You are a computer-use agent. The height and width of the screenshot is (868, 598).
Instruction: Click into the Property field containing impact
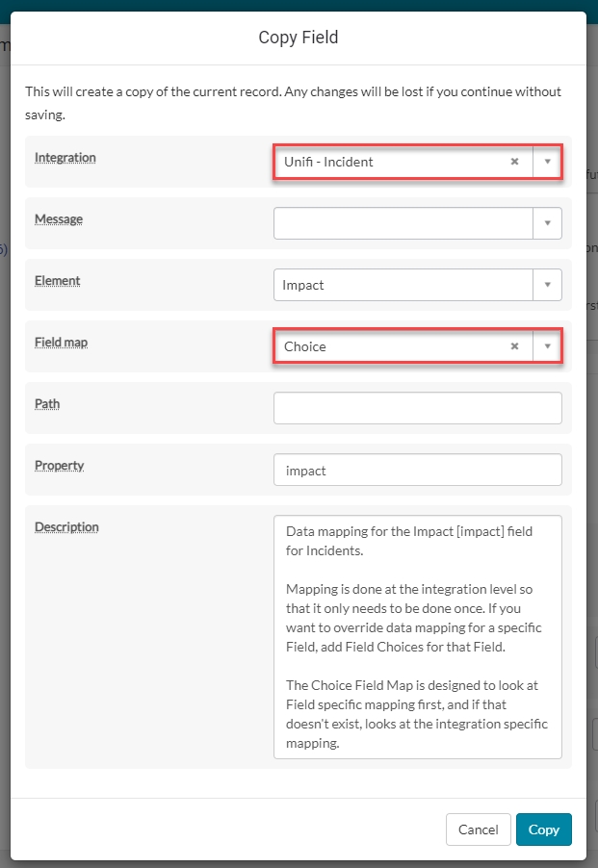[x=417, y=470]
